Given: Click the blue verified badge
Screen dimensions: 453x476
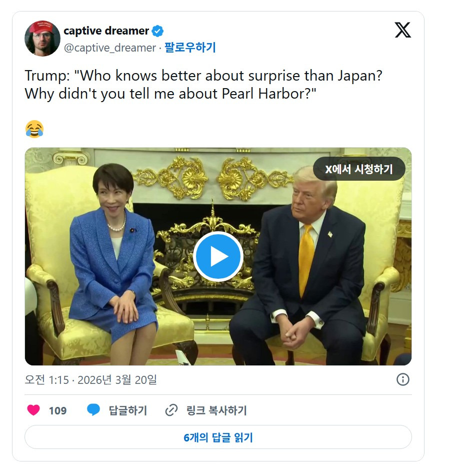Looking at the screenshot, I should click(157, 31).
